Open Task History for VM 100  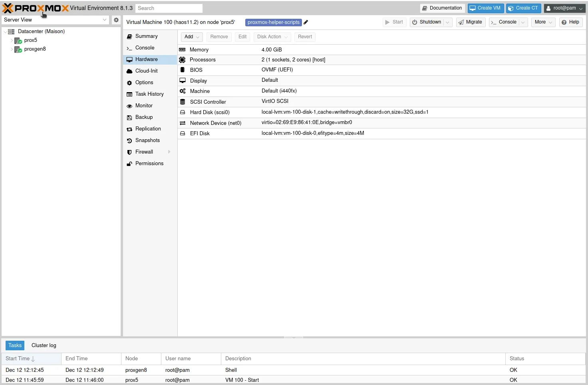tap(149, 94)
